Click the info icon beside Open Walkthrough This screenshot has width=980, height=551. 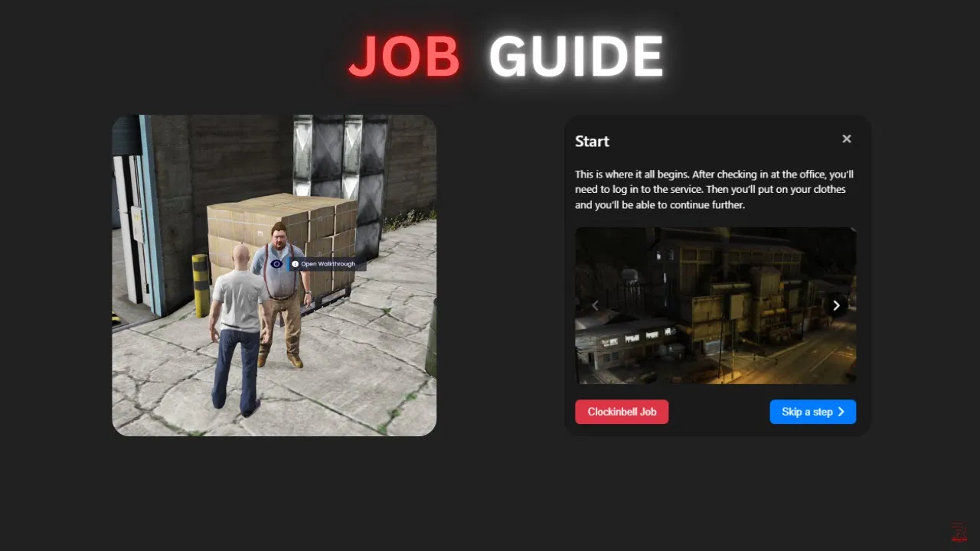(295, 264)
